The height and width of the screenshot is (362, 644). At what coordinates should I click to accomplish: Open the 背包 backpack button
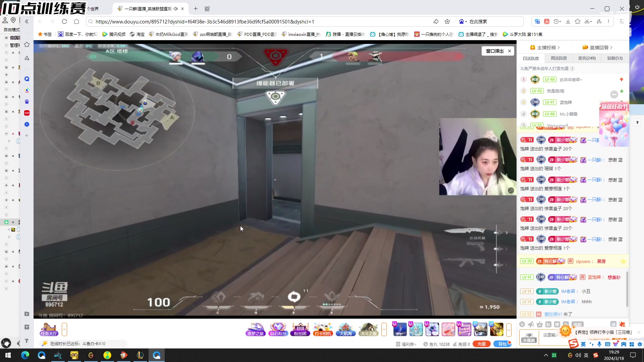tap(502, 344)
